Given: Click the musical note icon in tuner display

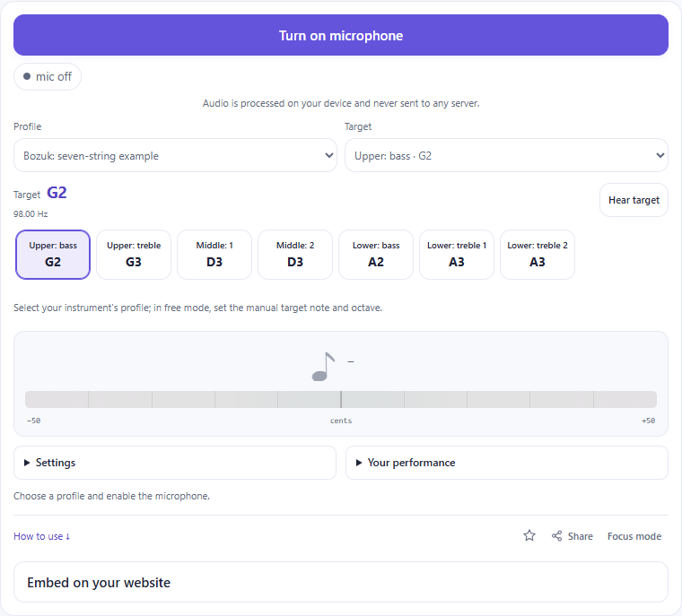Looking at the screenshot, I should pos(324,367).
